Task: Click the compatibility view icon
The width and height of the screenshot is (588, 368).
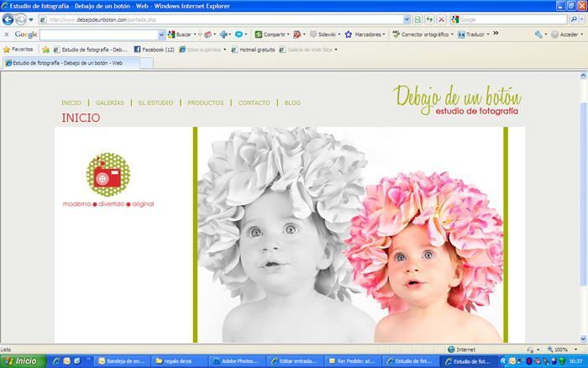Action: point(417,19)
